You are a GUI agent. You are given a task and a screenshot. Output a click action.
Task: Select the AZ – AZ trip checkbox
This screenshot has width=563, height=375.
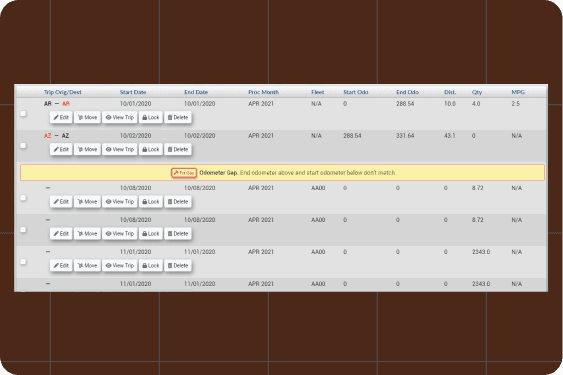coord(23,145)
